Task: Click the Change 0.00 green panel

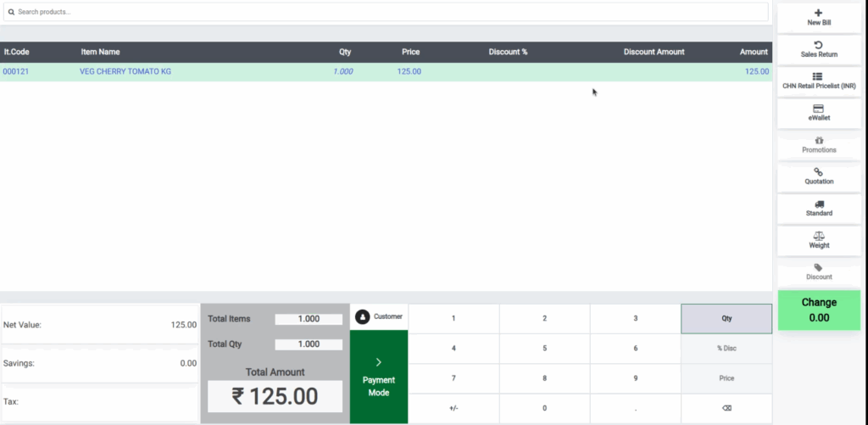Action: (x=819, y=310)
